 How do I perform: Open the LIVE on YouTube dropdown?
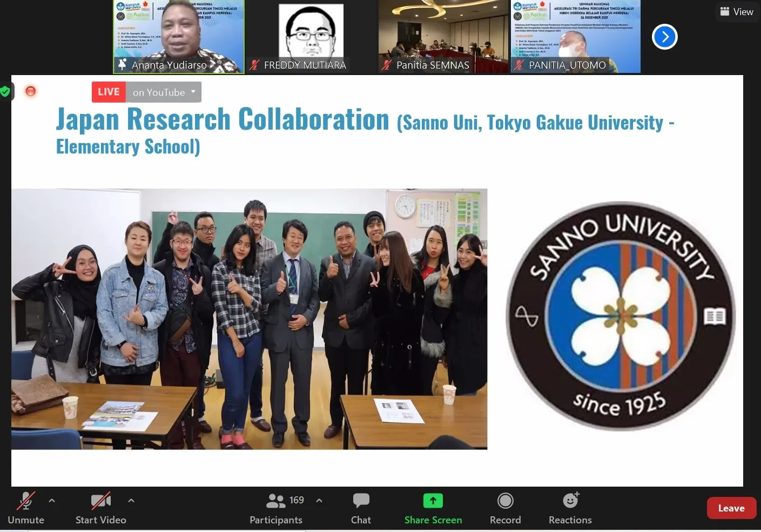click(x=193, y=92)
